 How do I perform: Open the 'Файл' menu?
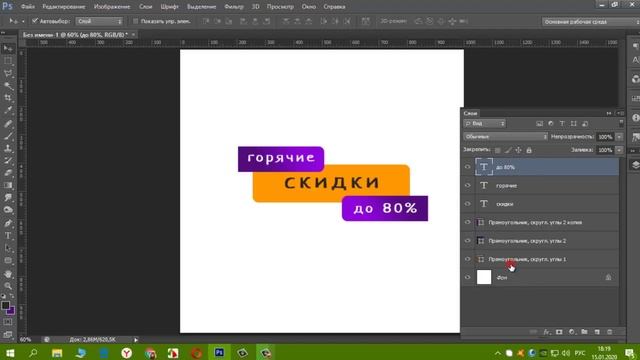coord(27,7)
